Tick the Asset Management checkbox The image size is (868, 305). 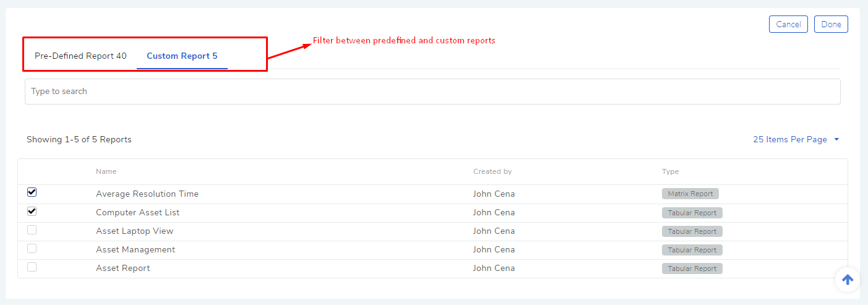click(32, 248)
